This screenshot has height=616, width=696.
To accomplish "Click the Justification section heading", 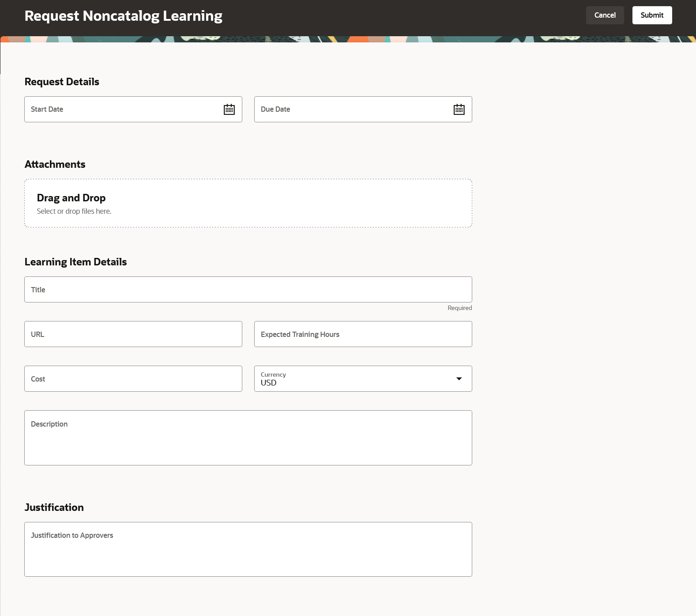I will pyautogui.click(x=54, y=507).
